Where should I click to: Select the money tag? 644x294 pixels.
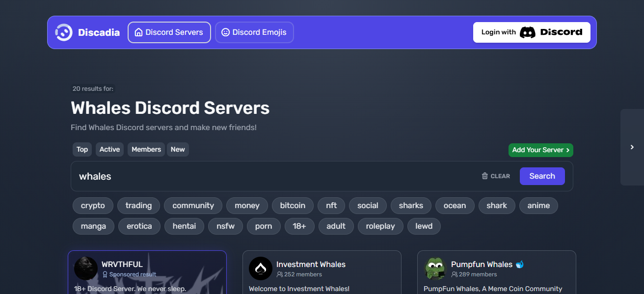[x=247, y=206]
